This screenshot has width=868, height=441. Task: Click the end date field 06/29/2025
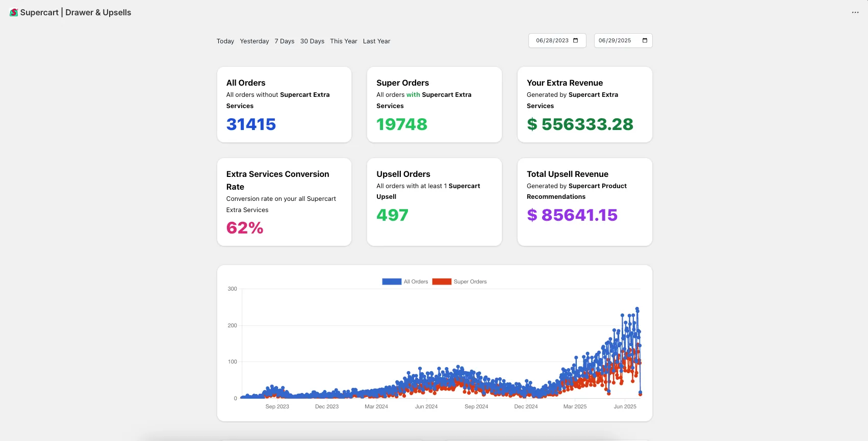623,41
